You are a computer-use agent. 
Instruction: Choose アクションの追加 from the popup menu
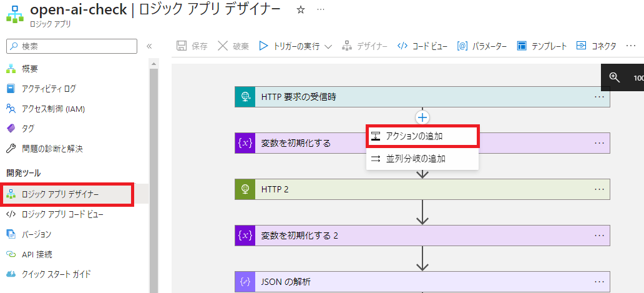422,137
